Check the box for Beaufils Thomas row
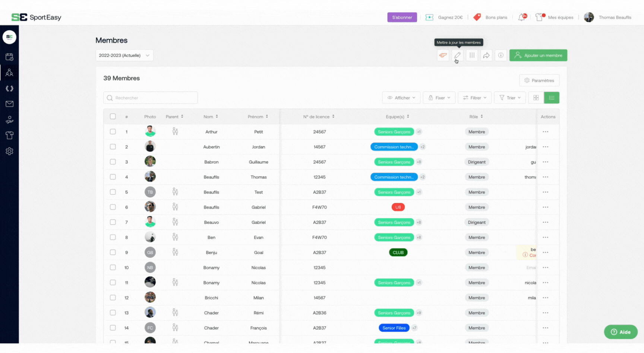 (x=113, y=177)
